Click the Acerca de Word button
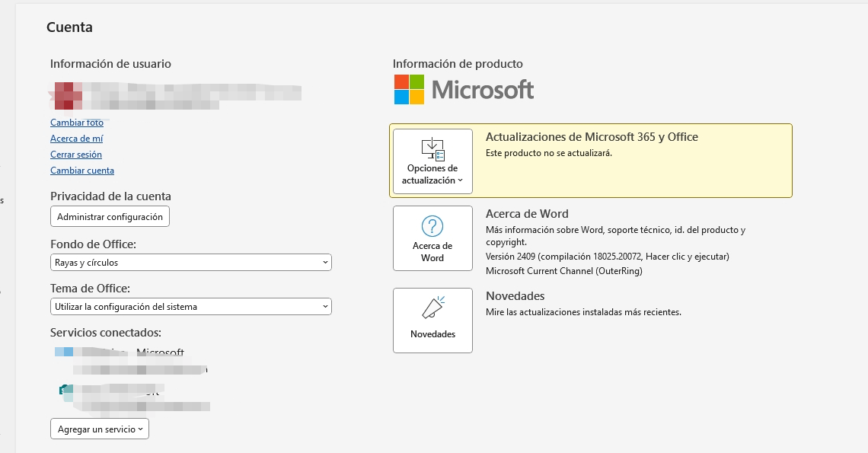Image resolution: width=868 pixels, height=453 pixels. click(432, 238)
